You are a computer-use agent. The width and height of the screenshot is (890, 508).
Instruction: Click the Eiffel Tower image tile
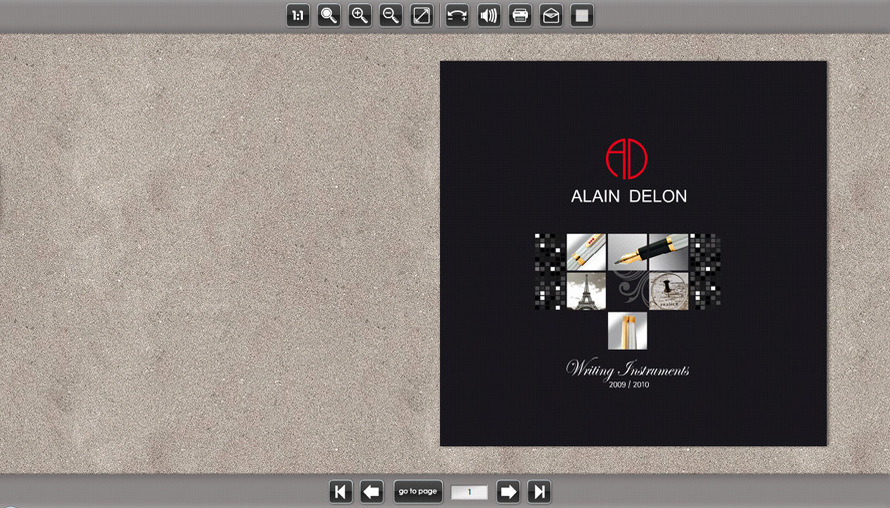(x=586, y=291)
